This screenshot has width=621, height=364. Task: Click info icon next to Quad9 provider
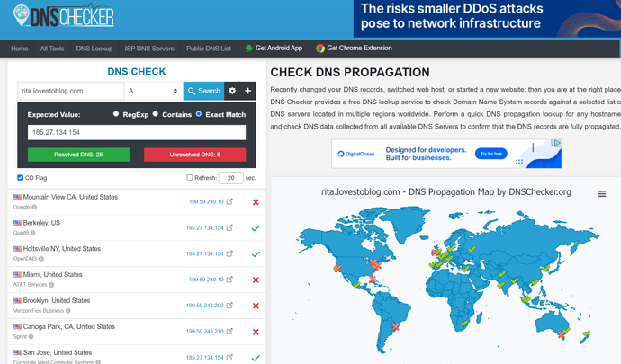[33, 233]
